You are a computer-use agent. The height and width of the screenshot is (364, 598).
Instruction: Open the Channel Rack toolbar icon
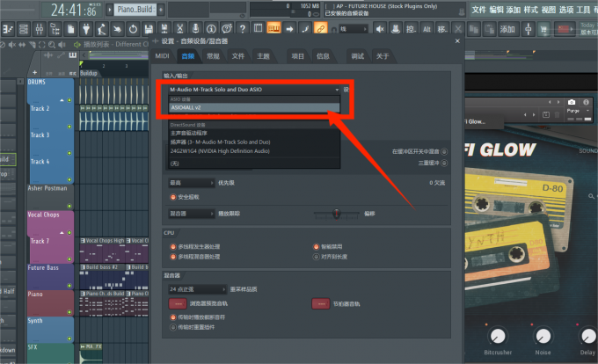coord(24,29)
